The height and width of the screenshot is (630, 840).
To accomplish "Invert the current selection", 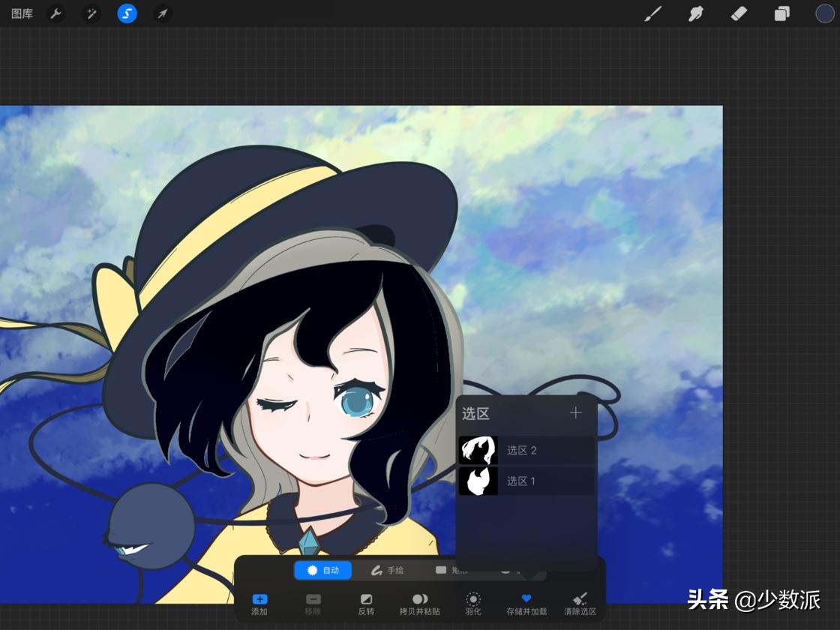I will 366,604.
